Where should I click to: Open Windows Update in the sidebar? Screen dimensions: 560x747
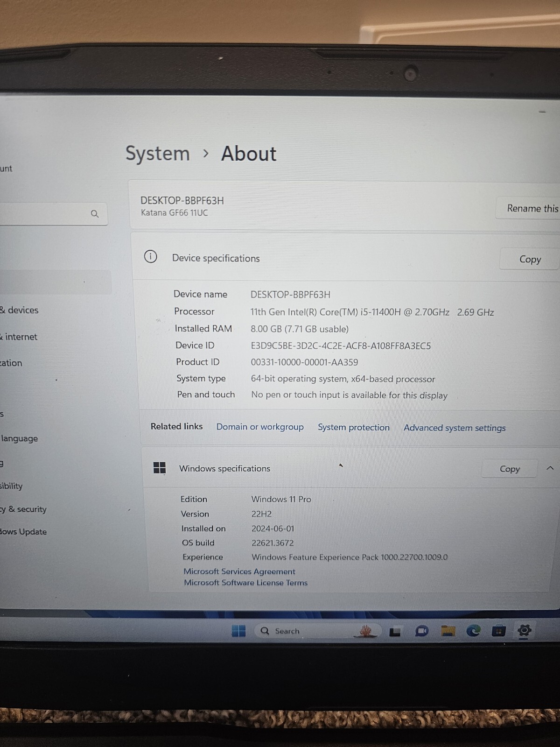[23, 532]
